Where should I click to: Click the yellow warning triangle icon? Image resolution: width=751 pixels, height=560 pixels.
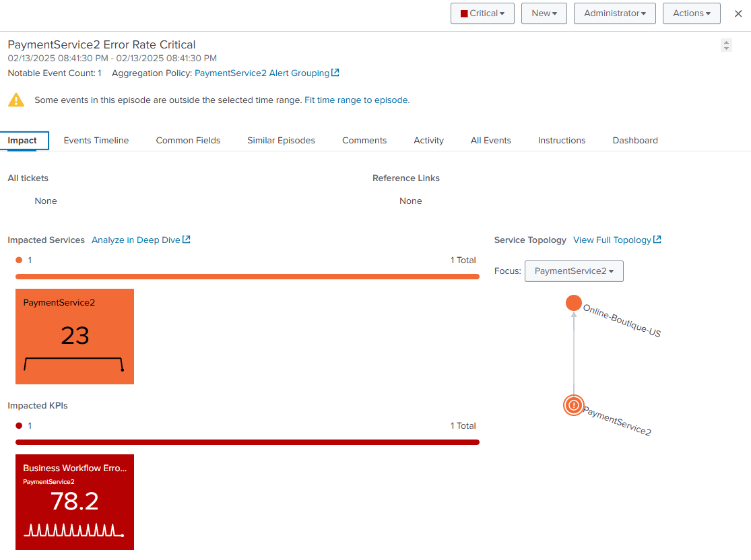coord(16,100)
